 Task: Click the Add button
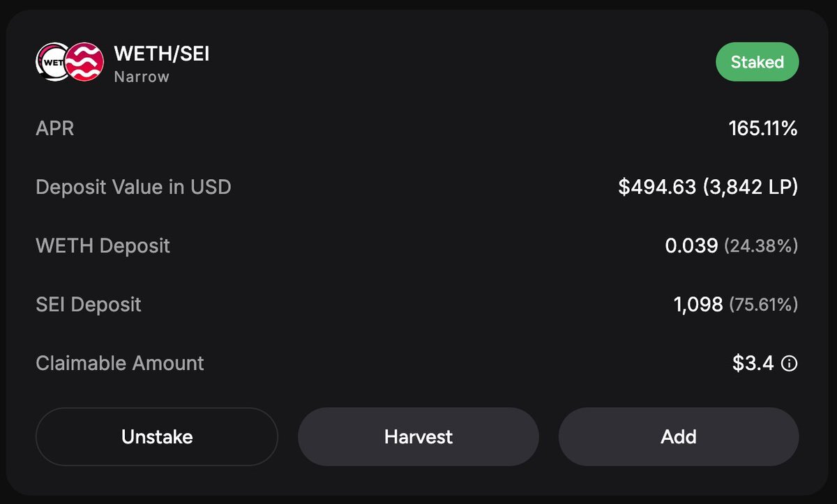pos(679,437)
